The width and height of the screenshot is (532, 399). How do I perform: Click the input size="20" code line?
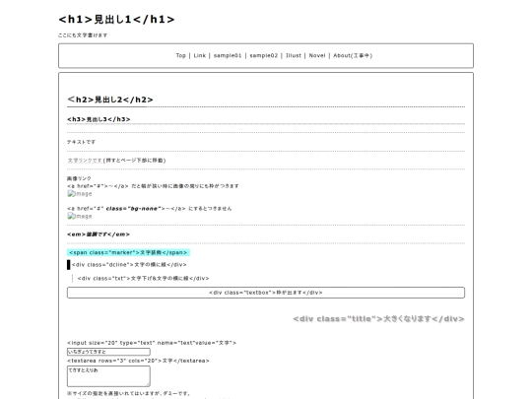[152, 343]
